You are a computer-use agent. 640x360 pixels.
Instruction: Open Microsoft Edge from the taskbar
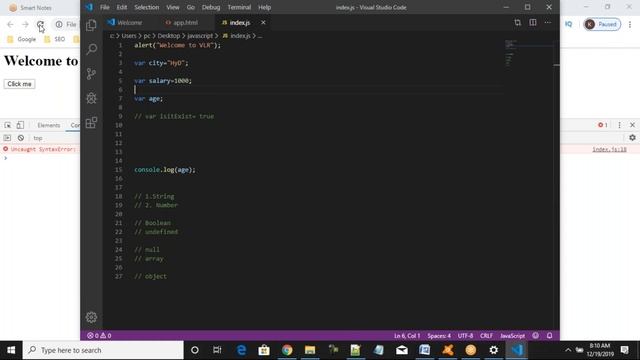point(241,350)
